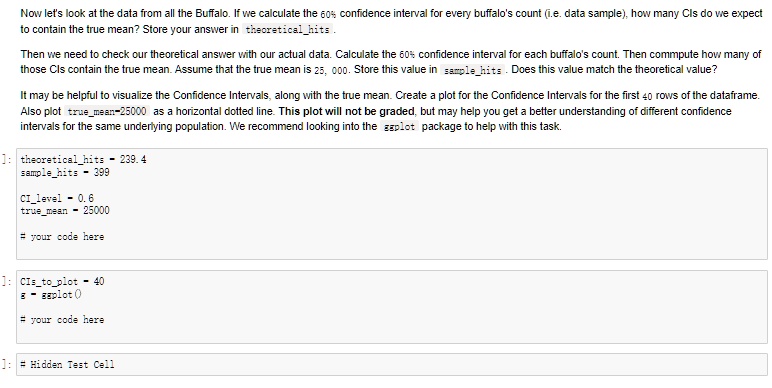Viewport: 772px width, 388px height.
Task: Click the g = ggplot() code line
Action: pyautogui.click(x=51, y=294)
